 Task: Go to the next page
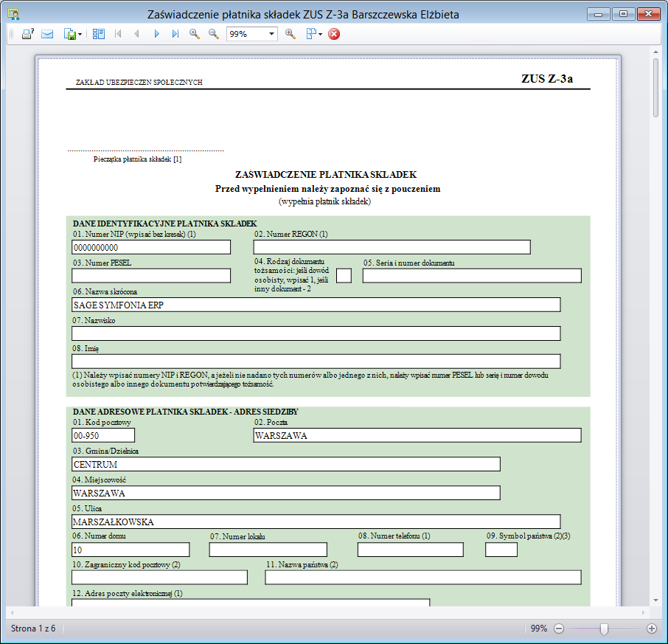[156, 34]
